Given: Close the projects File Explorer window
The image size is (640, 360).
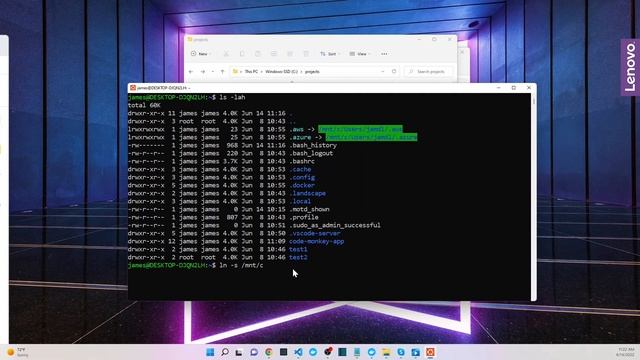Looking at the screenshot, I should [x=450, y=40].
